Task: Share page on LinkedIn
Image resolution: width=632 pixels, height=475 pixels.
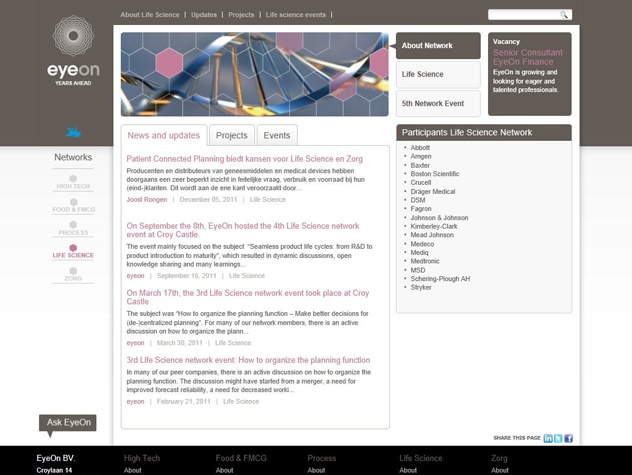Action: click(x=548, y=438)
